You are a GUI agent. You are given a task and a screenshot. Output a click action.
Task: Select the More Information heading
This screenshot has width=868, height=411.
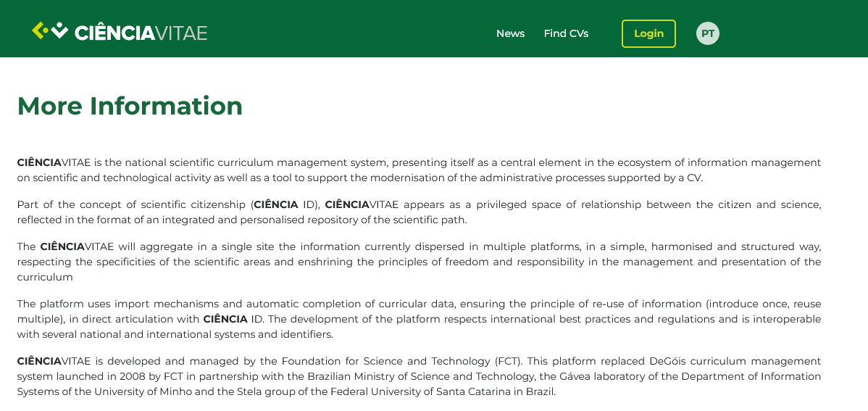coord(130,106)
